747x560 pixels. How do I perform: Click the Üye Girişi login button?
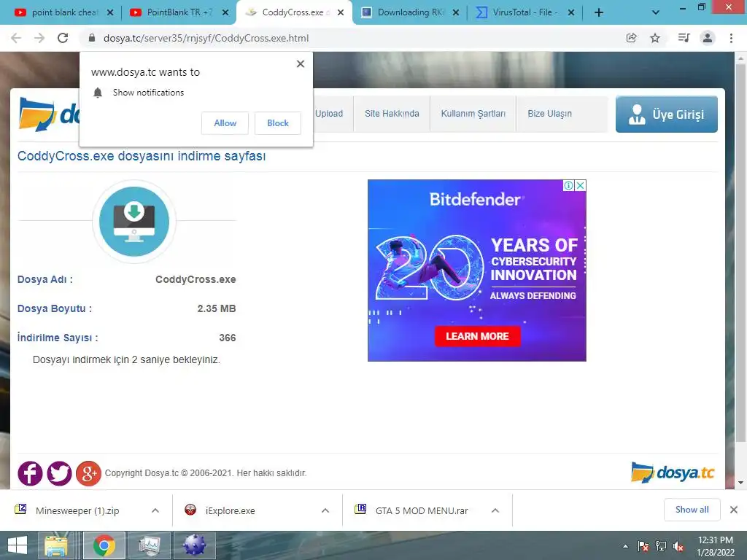click(667, 114)
